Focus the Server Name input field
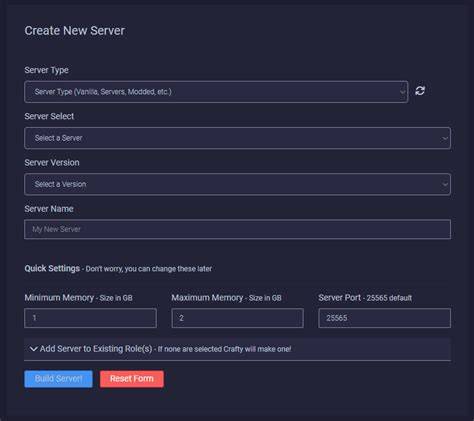 point(237,229)
